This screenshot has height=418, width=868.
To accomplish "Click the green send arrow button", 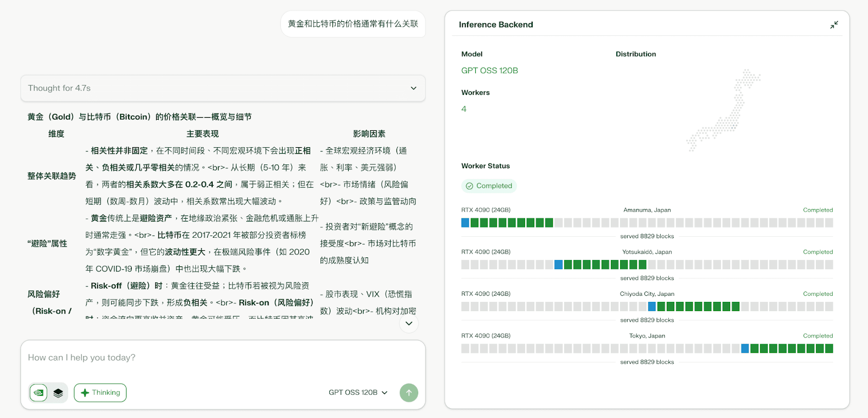I will [x=409, y=392].
